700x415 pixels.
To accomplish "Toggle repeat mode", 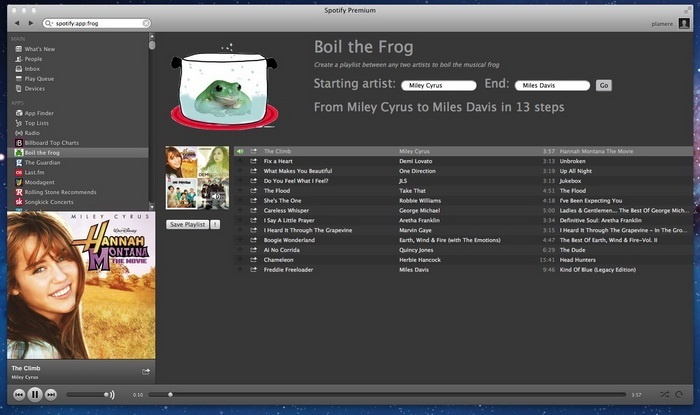I will (679, 394).
